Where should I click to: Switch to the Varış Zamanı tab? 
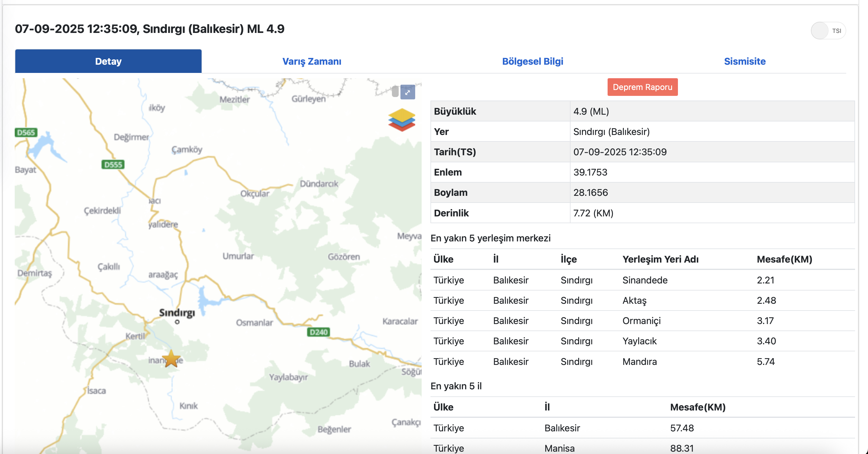(312, 61)
